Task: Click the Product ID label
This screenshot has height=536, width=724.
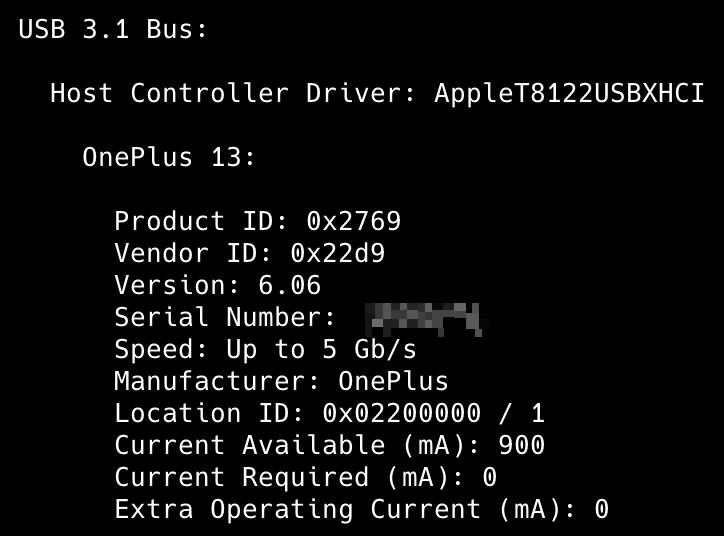Action: [198, 221]
